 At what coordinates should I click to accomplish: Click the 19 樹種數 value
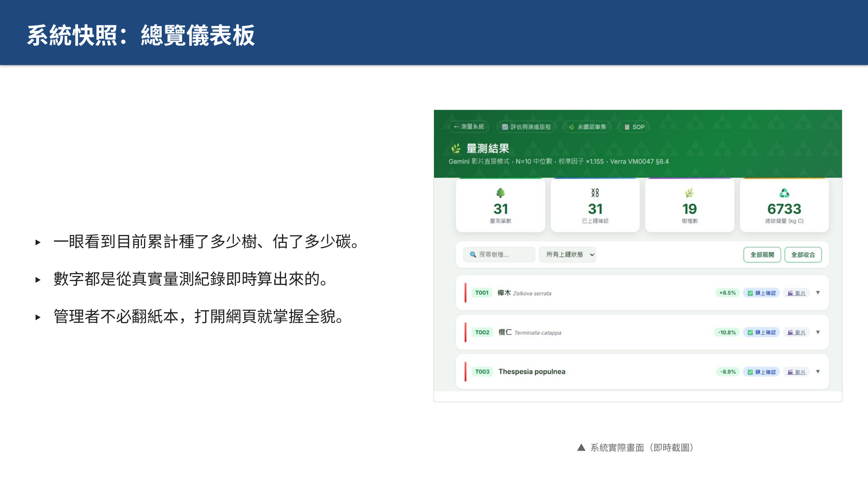pyautogui.click(x=689, y=209)
